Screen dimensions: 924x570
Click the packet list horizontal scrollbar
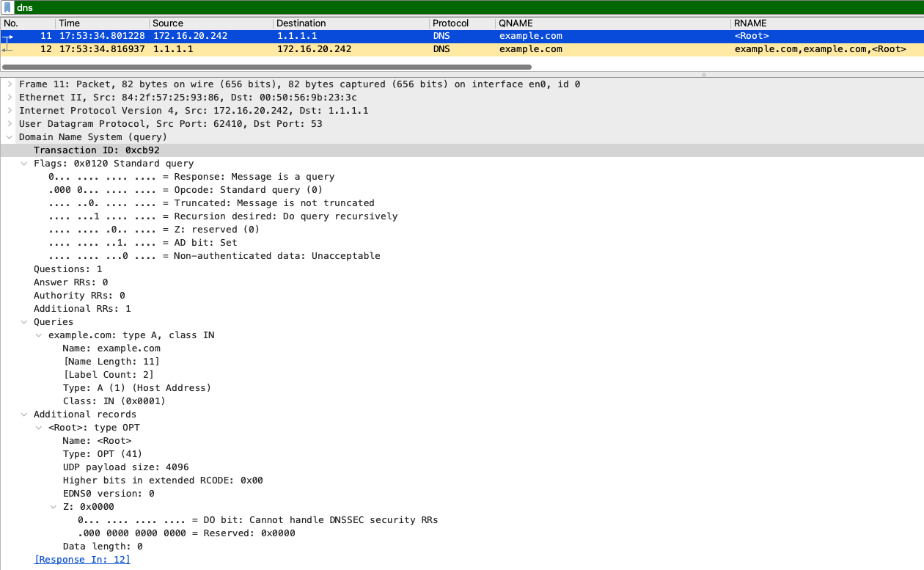coord(267,67)
